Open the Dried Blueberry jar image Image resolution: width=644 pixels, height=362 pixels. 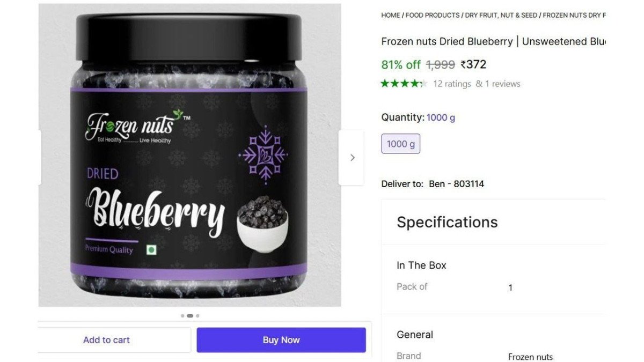point(189,155)
